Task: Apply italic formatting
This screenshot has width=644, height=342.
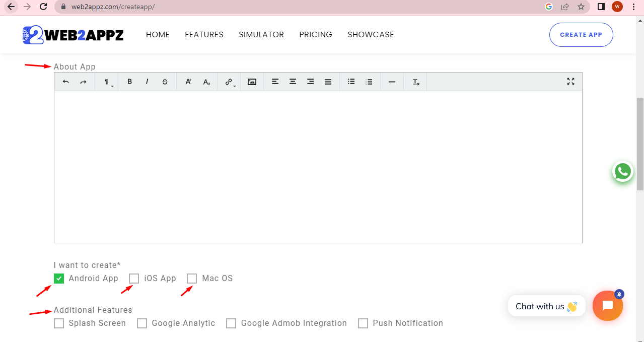Action: [x=147, y=81]
